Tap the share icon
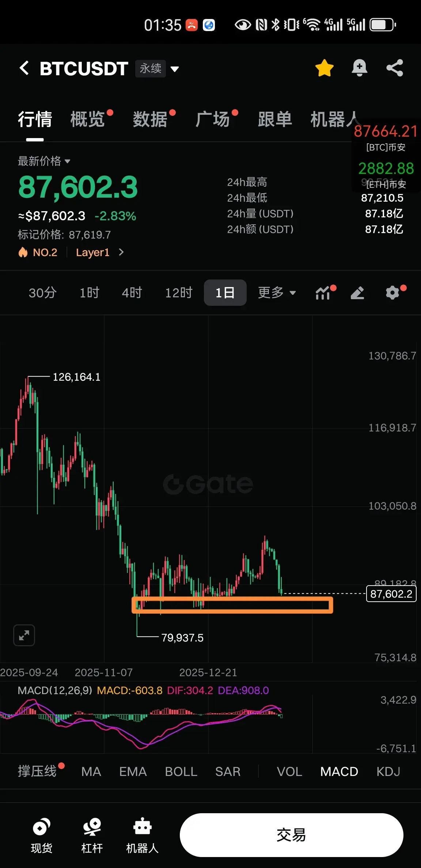The height and width of the screenshot is (868, 421). pyautogui.click(x=395, y=68)
